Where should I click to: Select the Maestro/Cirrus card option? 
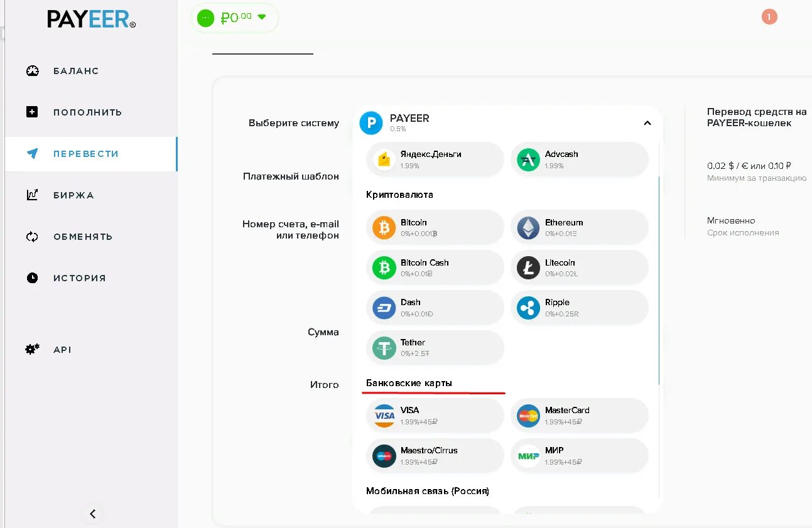[x=435, y=456]
